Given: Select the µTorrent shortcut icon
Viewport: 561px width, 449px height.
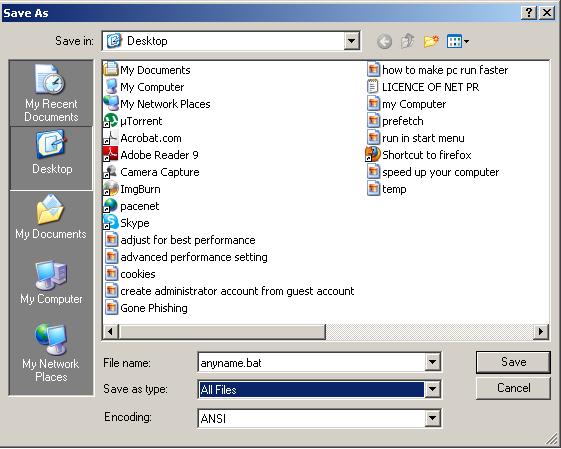Looking at the screenshot, I should (x=111, y=121).
